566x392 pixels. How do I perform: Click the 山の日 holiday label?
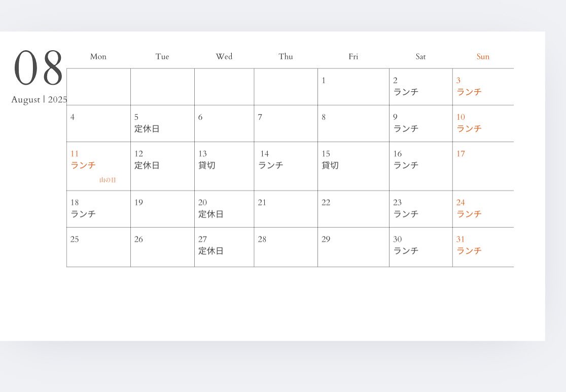coord(108,180)
